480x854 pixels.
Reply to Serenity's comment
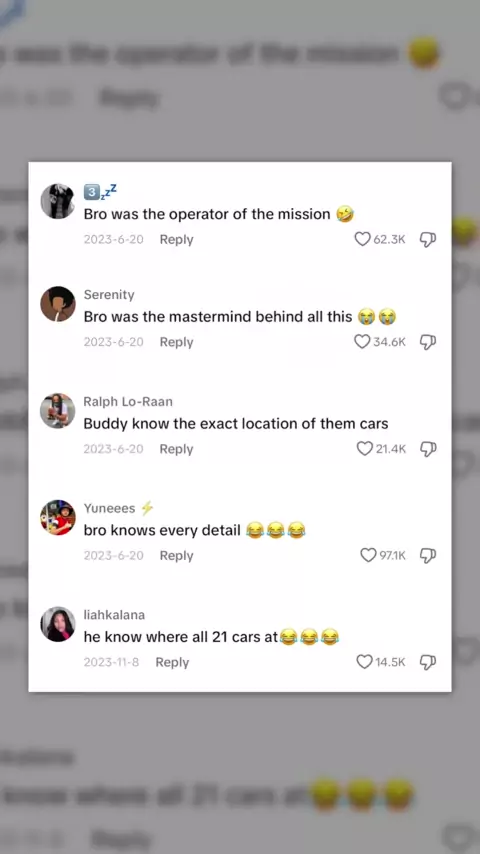(x=177, y=342)
